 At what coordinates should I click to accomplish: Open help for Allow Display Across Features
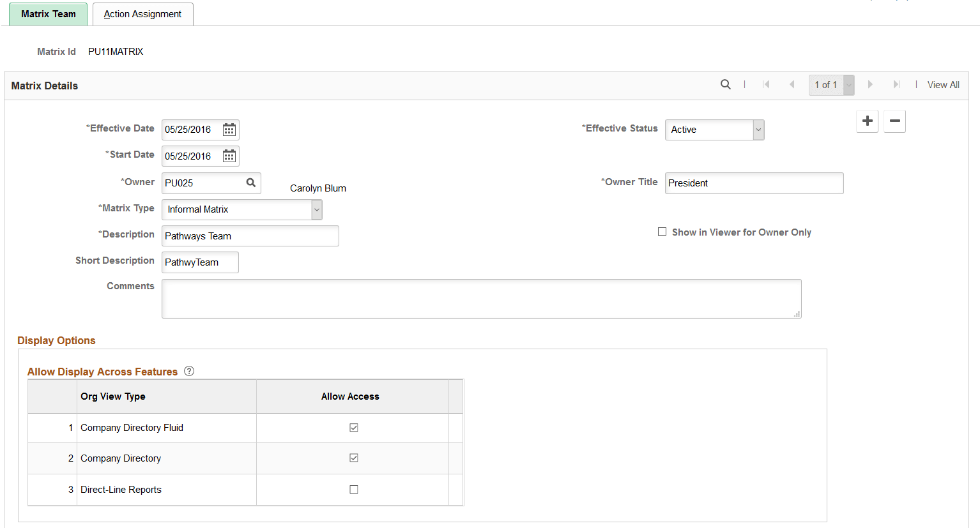(188, 371)
